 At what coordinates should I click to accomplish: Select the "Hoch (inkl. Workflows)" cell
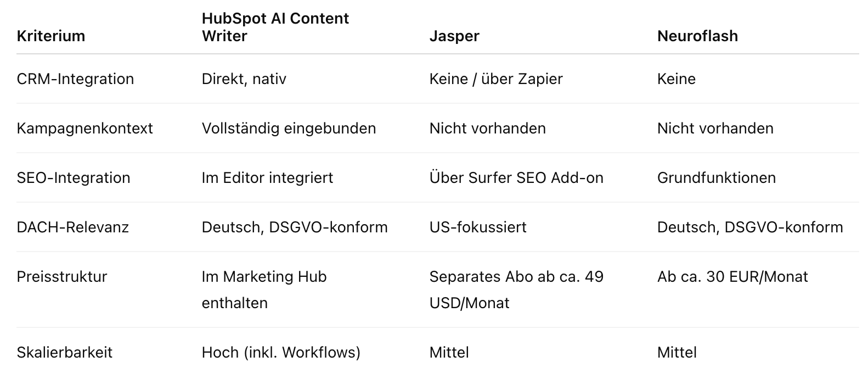(x=281, y=353)
